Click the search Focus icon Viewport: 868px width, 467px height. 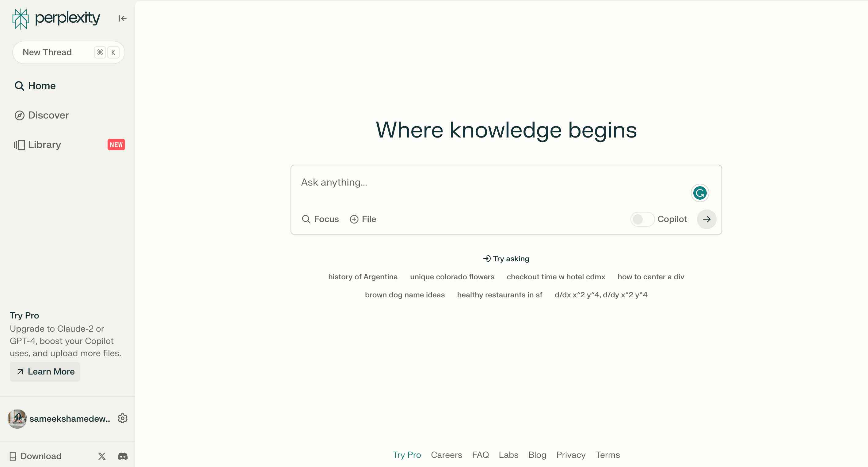point(306,219)
